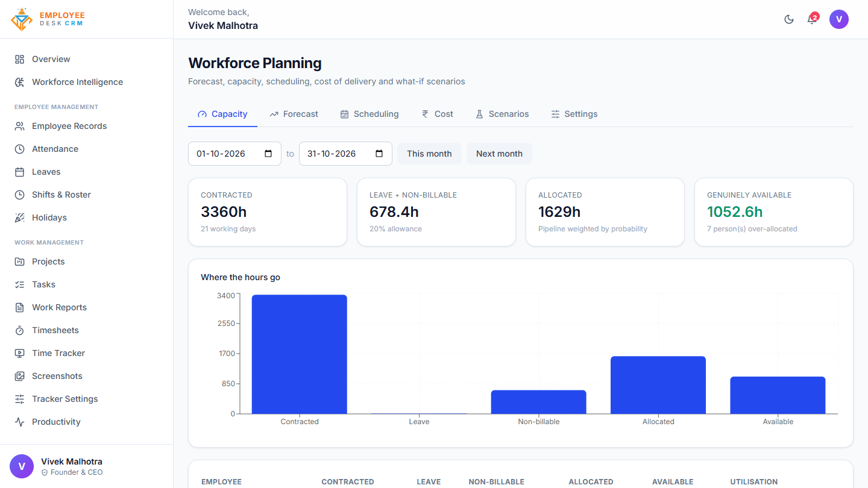Click the Overview grid icon in sidebar
This screenshot has width=868, height=488.
20,59
